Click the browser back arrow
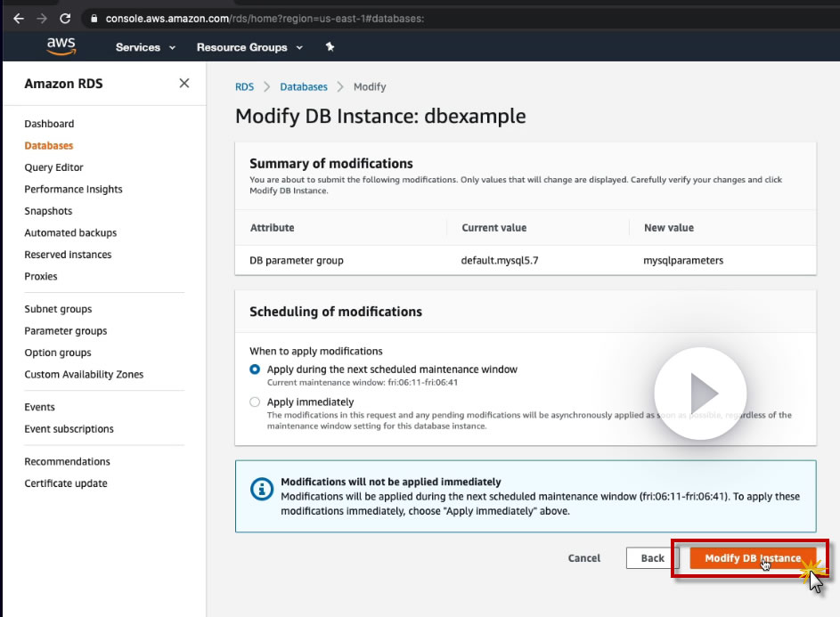The width and height of the screenshot is (840, 617). [x=18, y=18]
